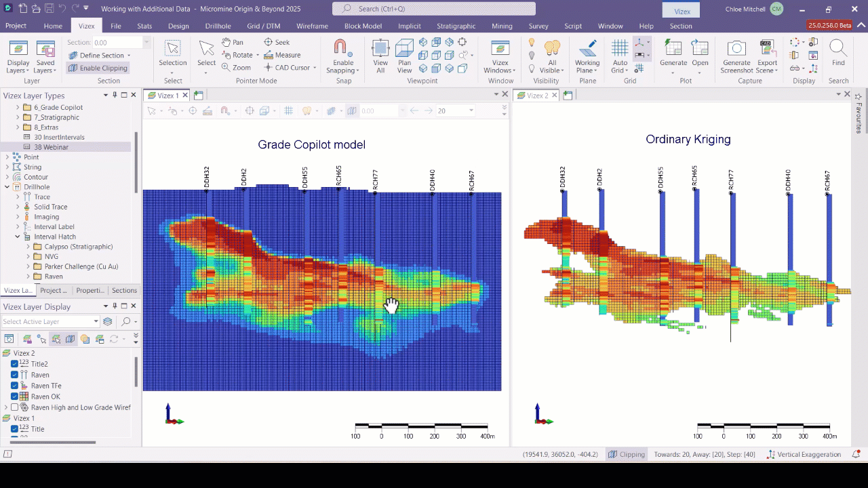The height and width of the screenshot is (488, 868).
Task: Collapse the Drillhole layer type
Action: coord(7,187)
